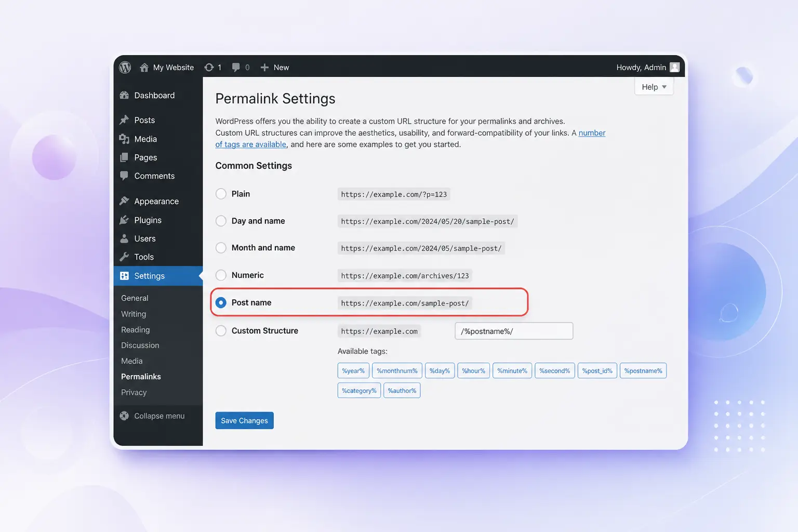798x532 pixels.
Task: Click the Media library icon in sidebar
Action: click(x=124, y=139)
